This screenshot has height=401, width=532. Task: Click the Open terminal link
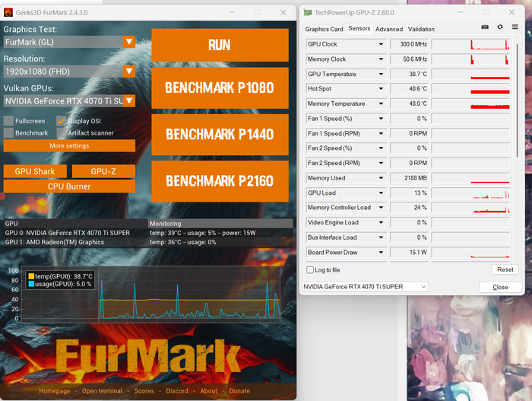point(102,391)
